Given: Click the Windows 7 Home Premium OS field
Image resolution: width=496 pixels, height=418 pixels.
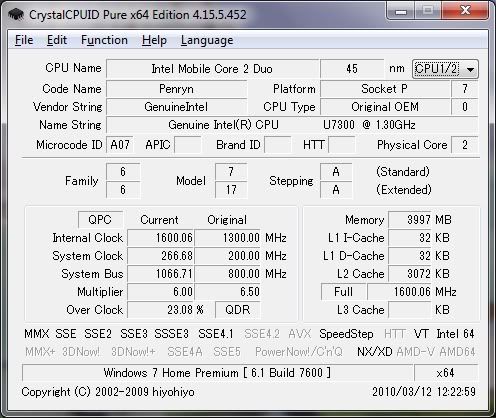Looking at the screenshot, I should 217,373.
